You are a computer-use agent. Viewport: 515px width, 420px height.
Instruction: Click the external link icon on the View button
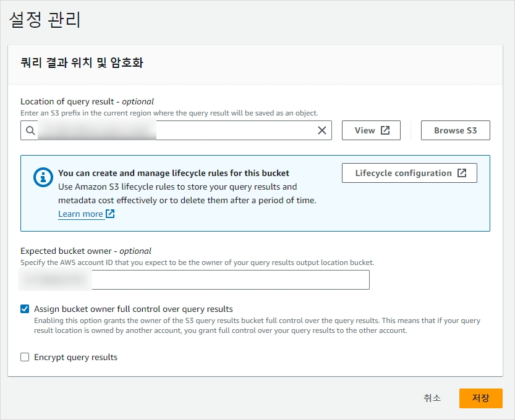point(385,130)
